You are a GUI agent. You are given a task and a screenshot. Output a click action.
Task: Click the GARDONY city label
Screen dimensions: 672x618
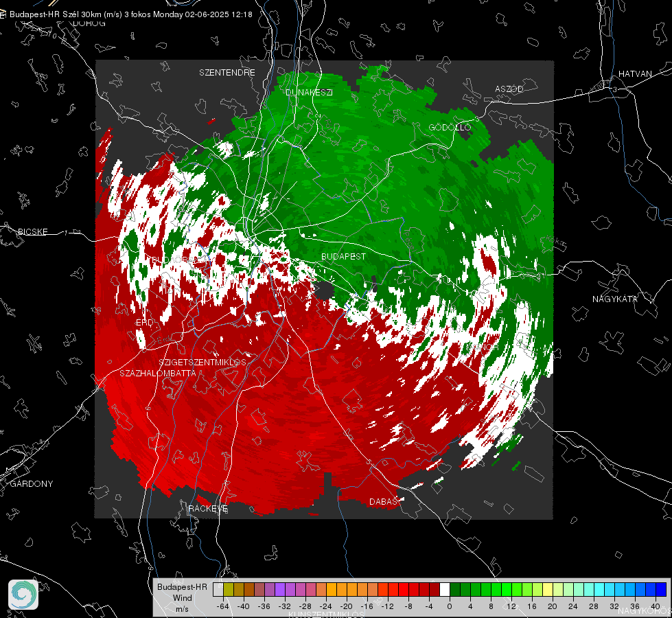[32, 484]
